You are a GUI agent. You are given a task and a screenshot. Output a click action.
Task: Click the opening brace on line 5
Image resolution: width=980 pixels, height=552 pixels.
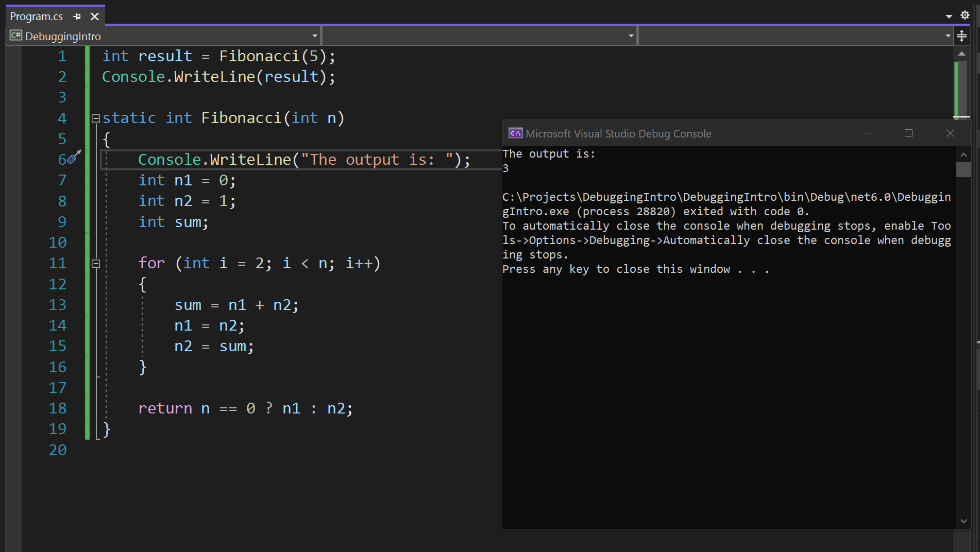pos(107,139)
